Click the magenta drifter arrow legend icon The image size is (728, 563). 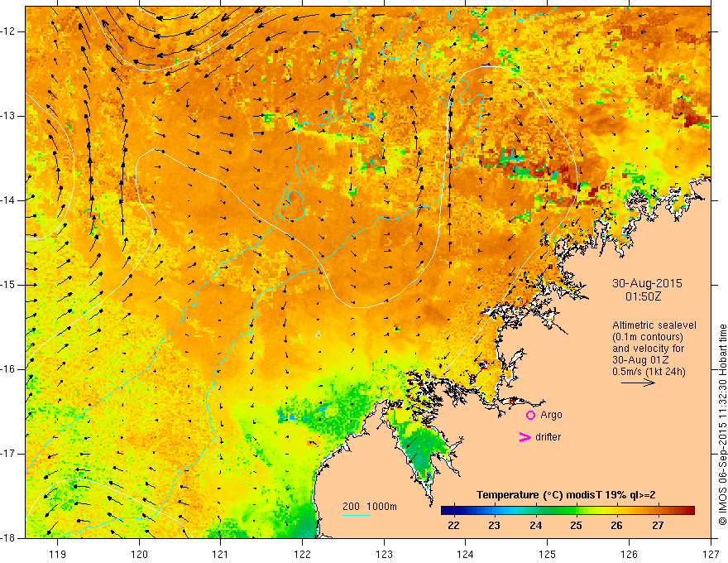coord(524,437)
